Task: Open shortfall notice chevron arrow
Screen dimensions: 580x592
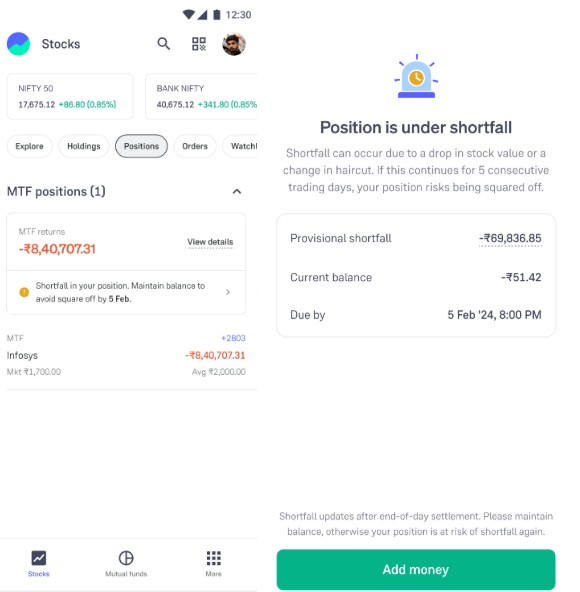Action: pyautogui.click(x=228, y=292)
